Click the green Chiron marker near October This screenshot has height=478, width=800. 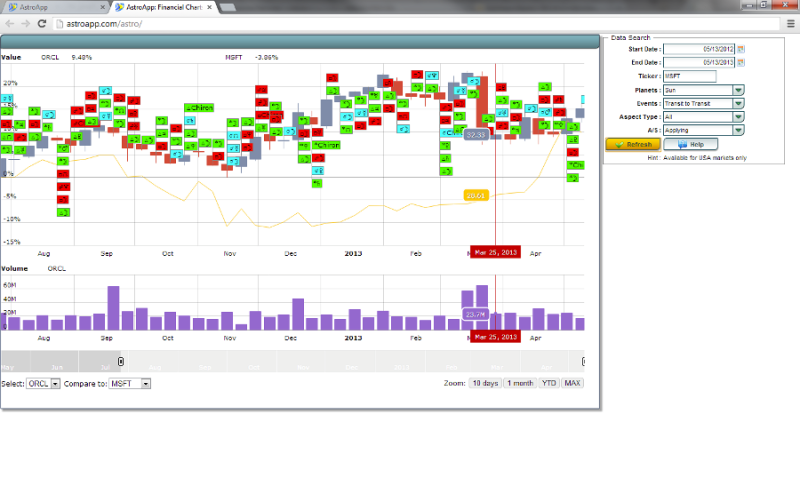198,107
